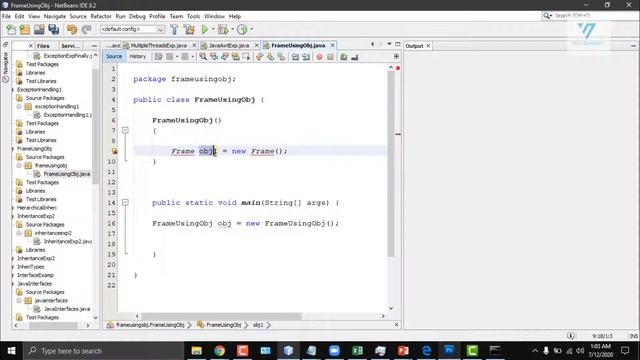Open the Navigate menu

pos(55,16)
